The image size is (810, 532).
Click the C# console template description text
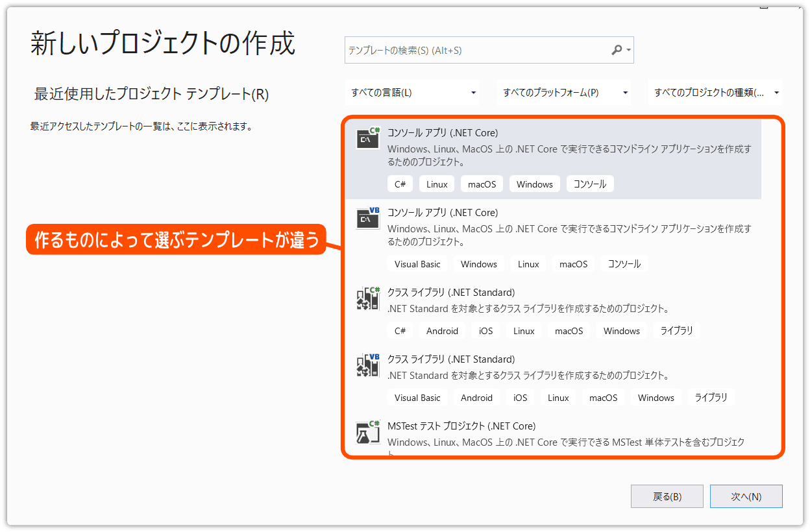pyautogui.click(x=569, y=156)
